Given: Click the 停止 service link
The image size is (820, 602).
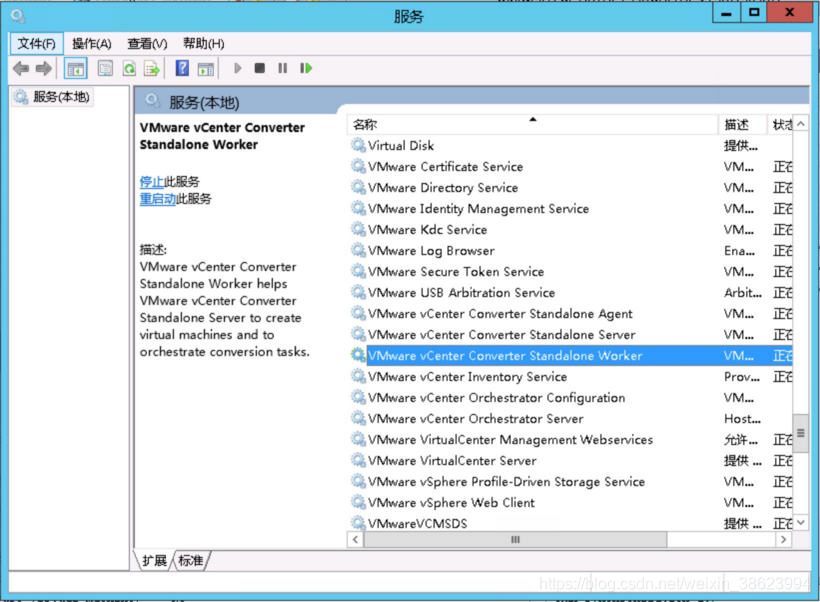Looking at the screenshot, I should point(152,181).
